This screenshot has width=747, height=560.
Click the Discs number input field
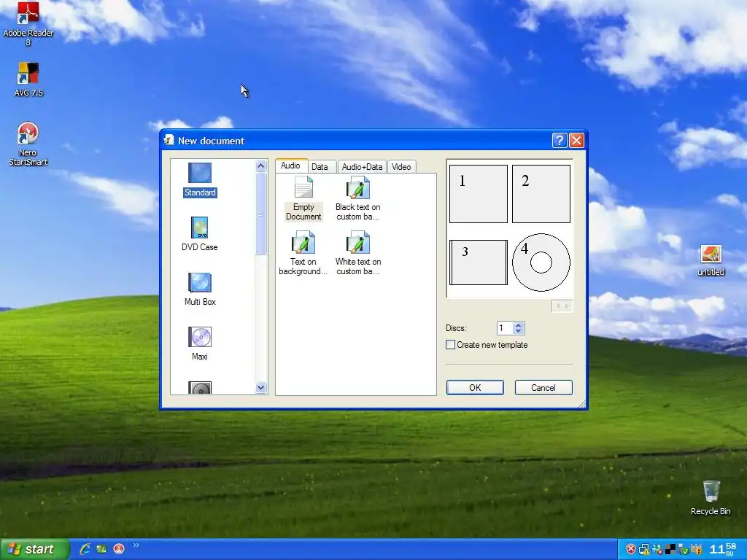pyautogui.click(x=505, y=328)
